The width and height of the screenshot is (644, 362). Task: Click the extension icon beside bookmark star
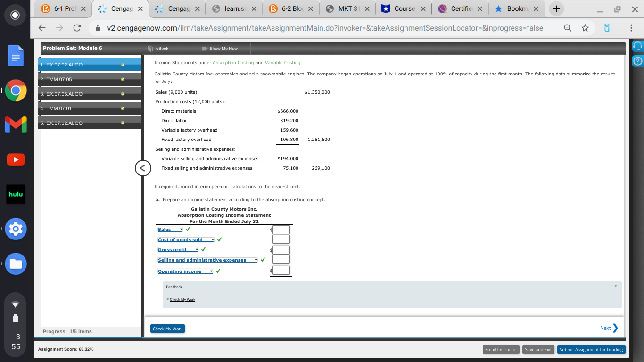[x=607, y=28]
